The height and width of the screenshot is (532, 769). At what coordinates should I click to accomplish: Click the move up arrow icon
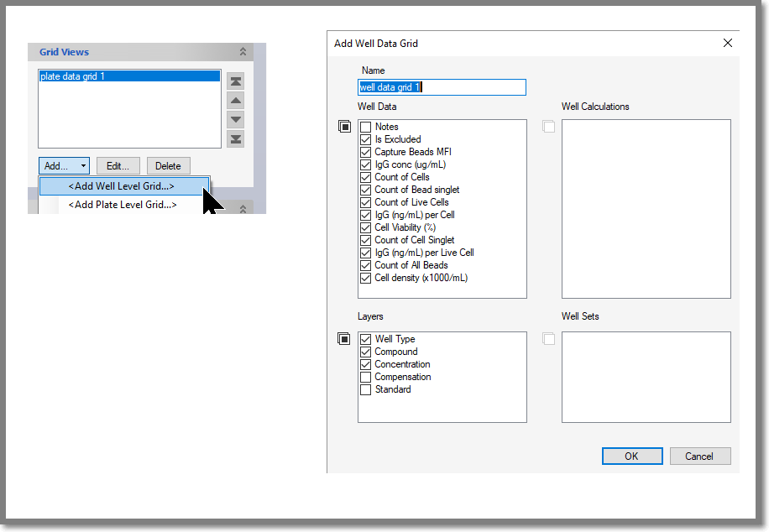pyautogui.click(x=236, y=101)
